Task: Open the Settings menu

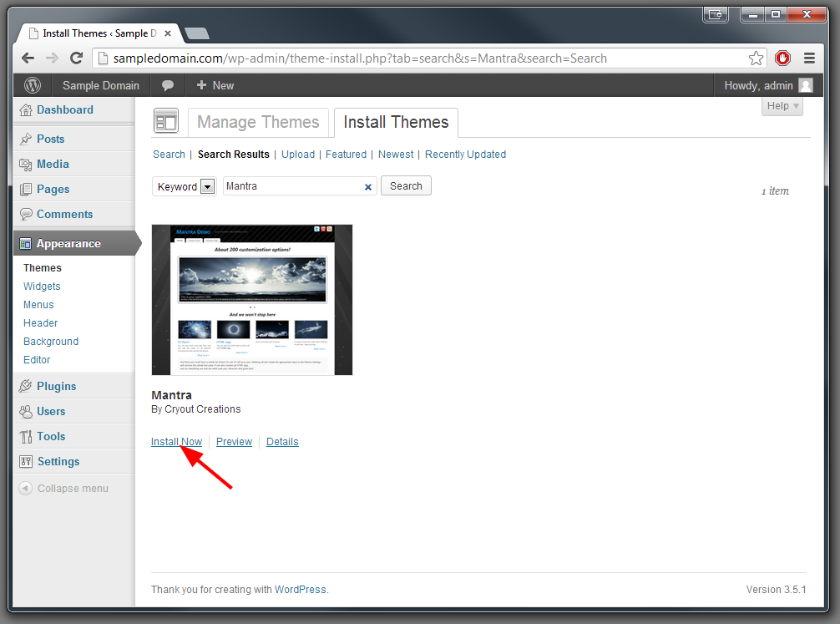Action: (74, 462)
